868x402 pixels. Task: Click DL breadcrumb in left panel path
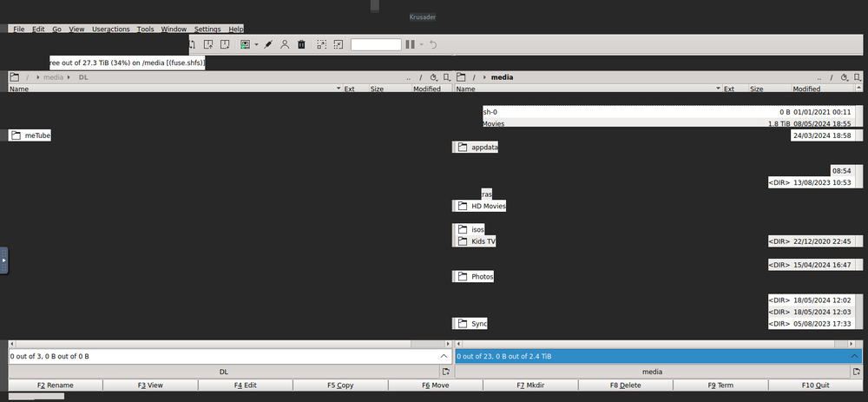point(83,77)
